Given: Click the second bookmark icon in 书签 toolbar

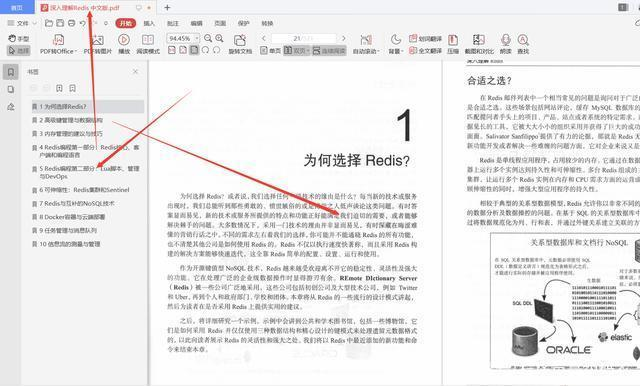Looking at the screenshot, I should (73, 88).
